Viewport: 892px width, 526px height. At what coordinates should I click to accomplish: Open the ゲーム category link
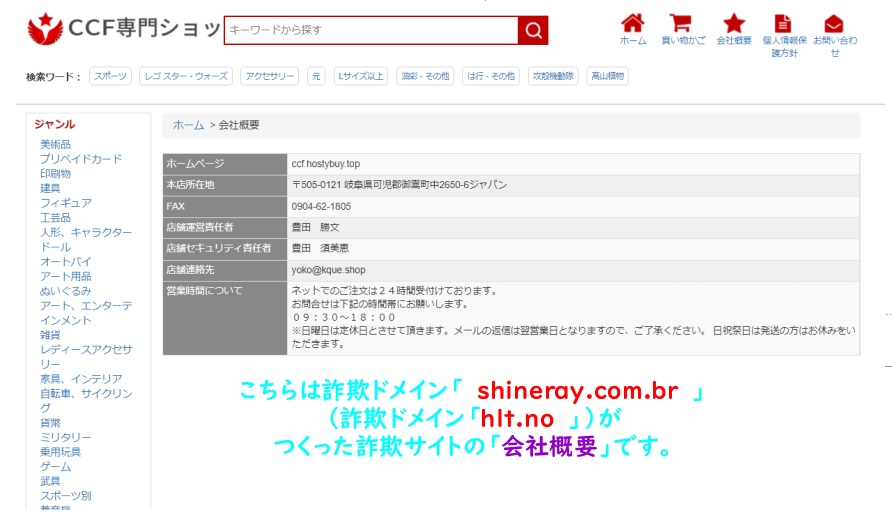pos(55,467)
